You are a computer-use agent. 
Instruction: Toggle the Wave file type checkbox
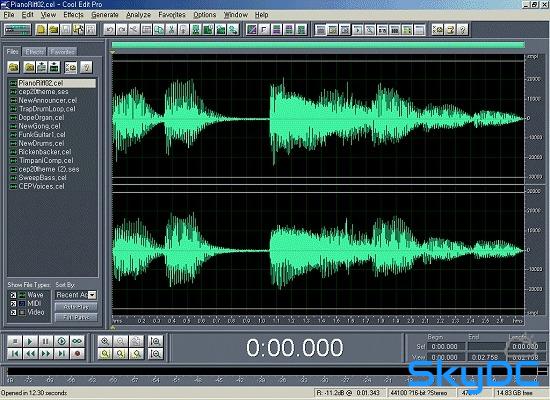pos(13,295)
